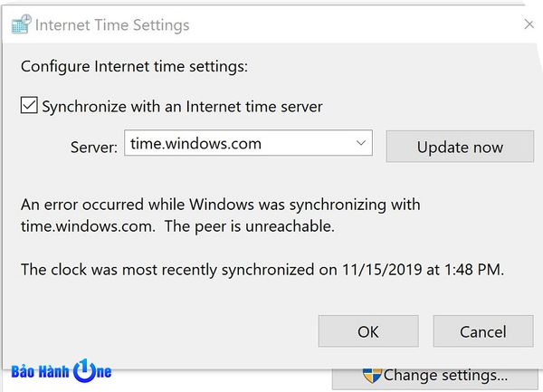543x392 pixels.
Task: Expand the Server dropdown arrow
Action: click(x=361, y=143)
